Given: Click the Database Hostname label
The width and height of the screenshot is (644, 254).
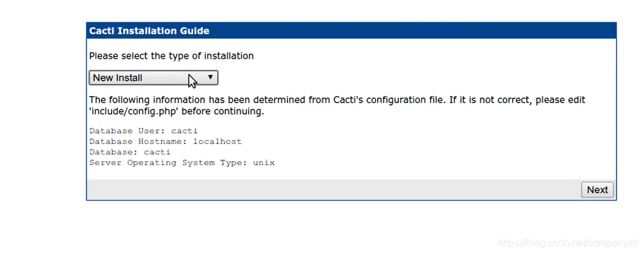Looking at the screenshot, I should (x=139, y=142).
